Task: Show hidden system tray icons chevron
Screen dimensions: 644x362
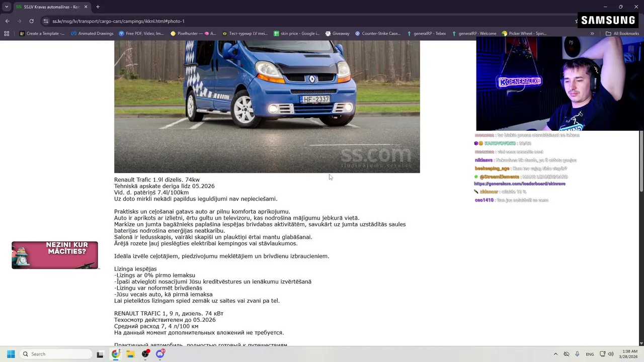Action: 555,354
